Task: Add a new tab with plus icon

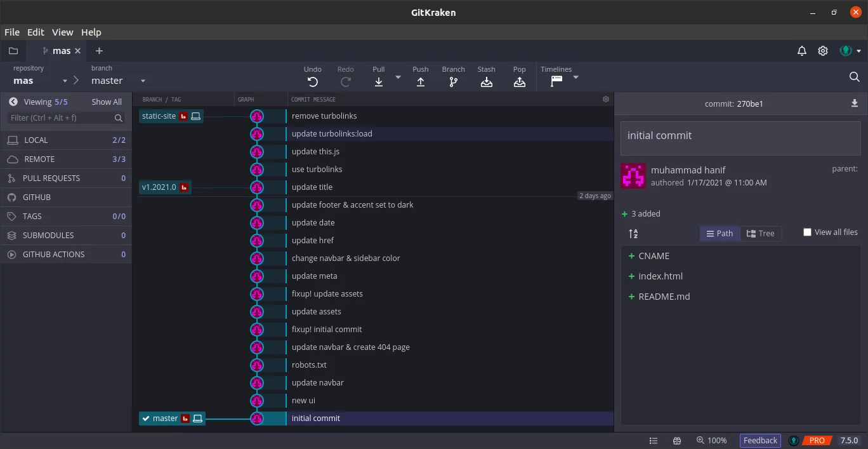Action: [99, 51]
